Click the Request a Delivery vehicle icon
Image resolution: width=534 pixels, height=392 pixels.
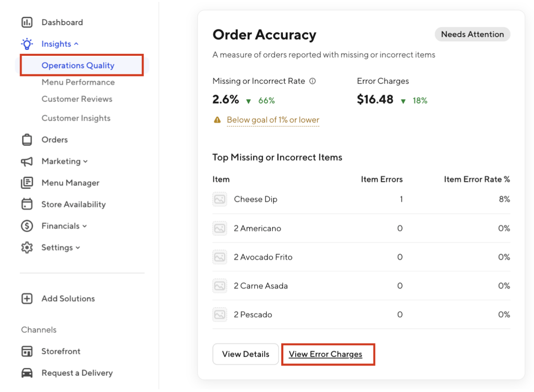[27, 372]
